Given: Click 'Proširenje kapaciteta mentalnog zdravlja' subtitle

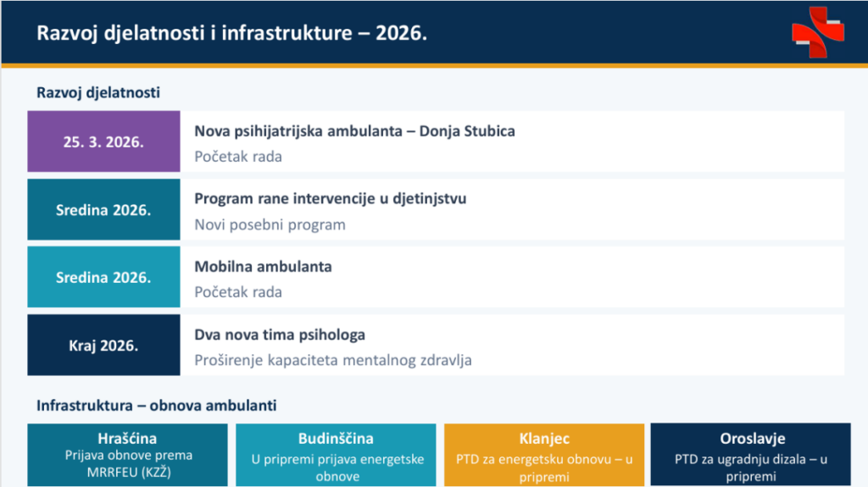Looking at the screenshot, I should [x=333, y=360].
